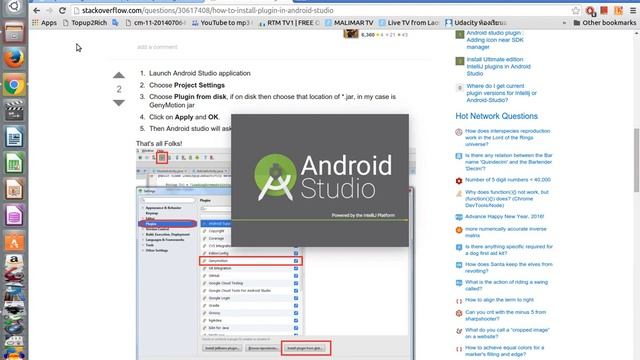
Task: Open the dog first aid kit question
Action: [509, 250]
